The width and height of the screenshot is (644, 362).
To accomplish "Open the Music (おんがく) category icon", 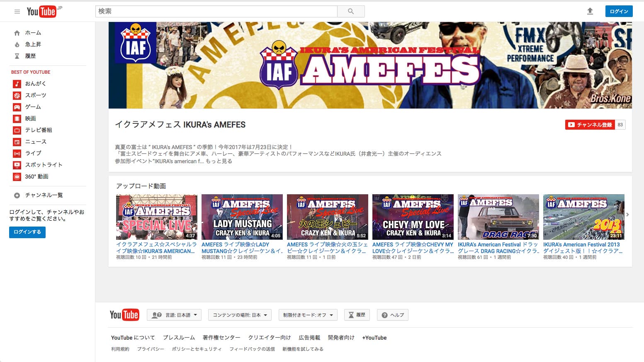I will click(x=17, y=84).
